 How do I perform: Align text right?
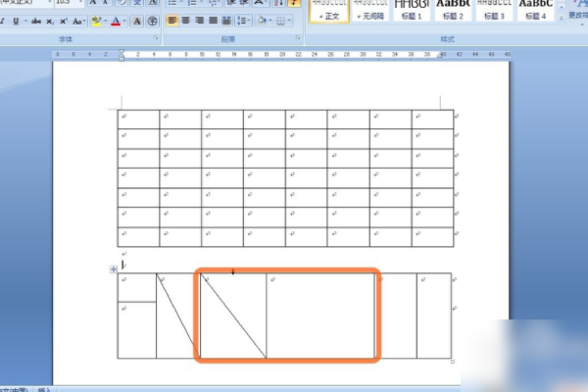199,21
